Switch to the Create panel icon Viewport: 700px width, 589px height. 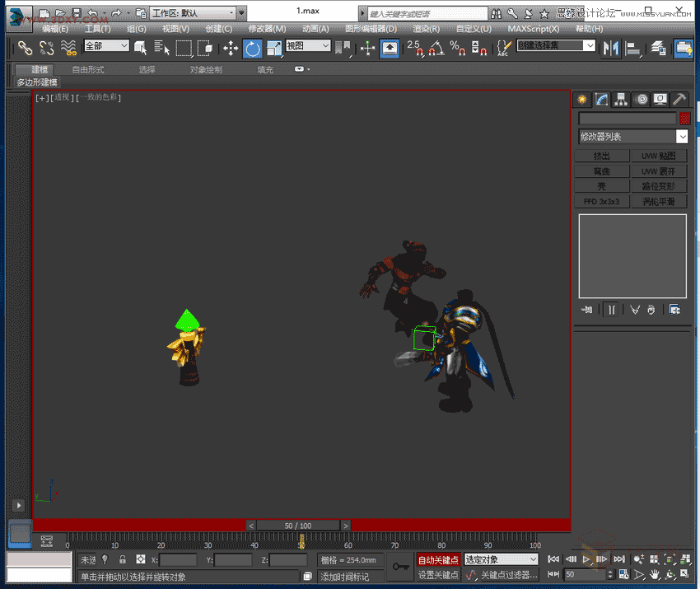(x=582, y=100)
